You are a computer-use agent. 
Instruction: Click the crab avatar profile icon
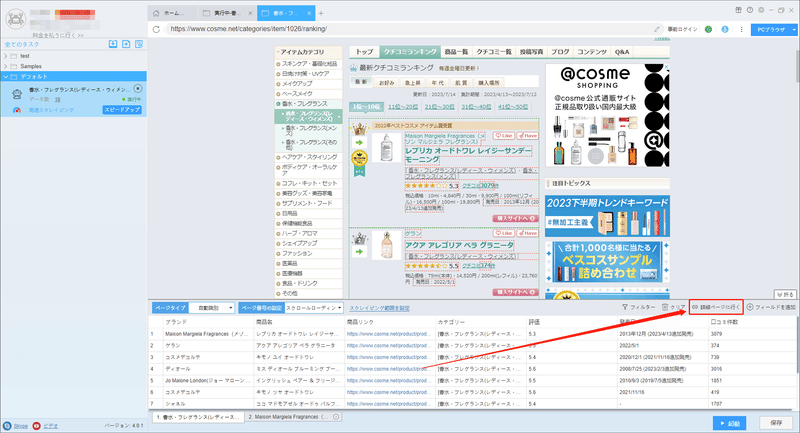15,19
